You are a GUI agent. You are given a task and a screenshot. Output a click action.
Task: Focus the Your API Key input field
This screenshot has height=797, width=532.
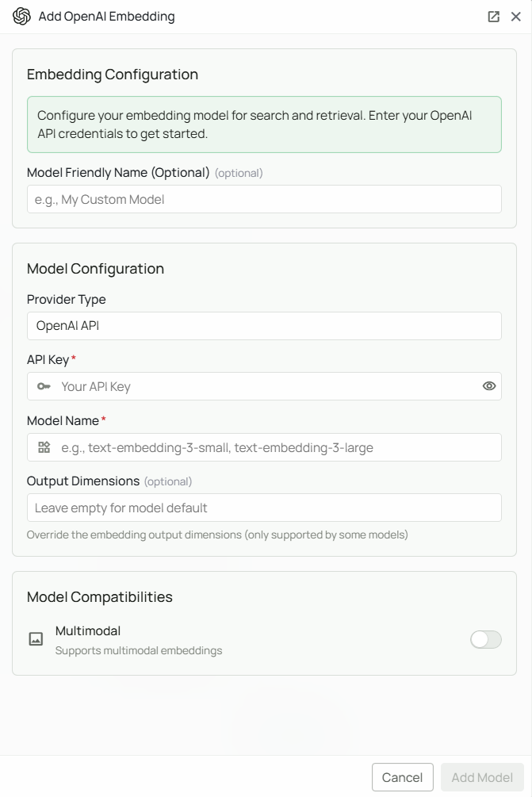coord(264,386)
